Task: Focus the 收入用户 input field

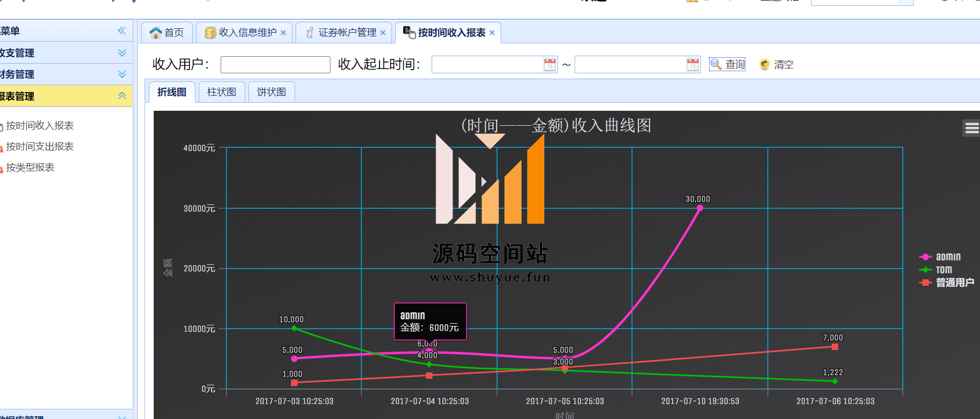Action: 275,65
